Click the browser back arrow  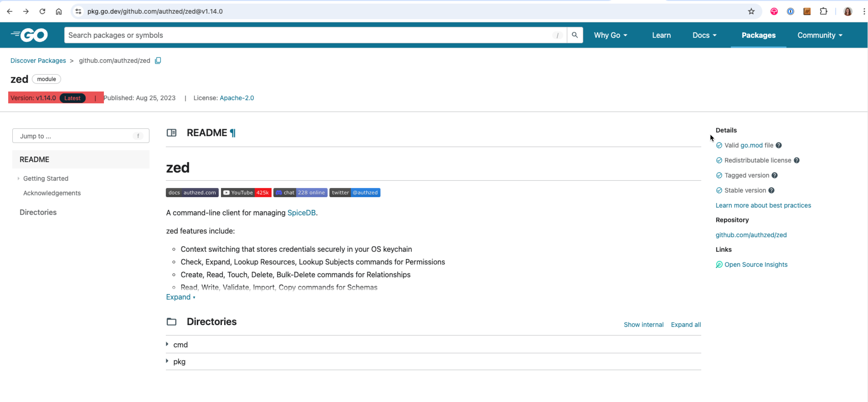(9, 11)
